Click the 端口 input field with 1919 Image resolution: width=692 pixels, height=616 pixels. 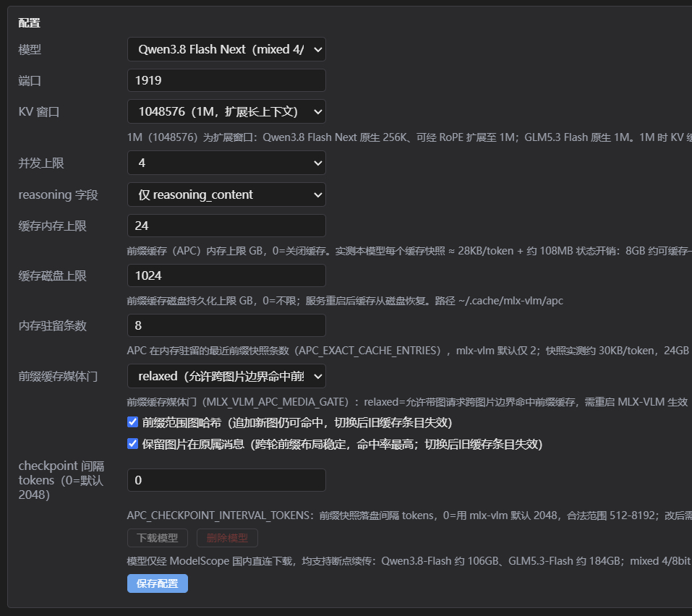pyautogui.click(x=226, y=80)
